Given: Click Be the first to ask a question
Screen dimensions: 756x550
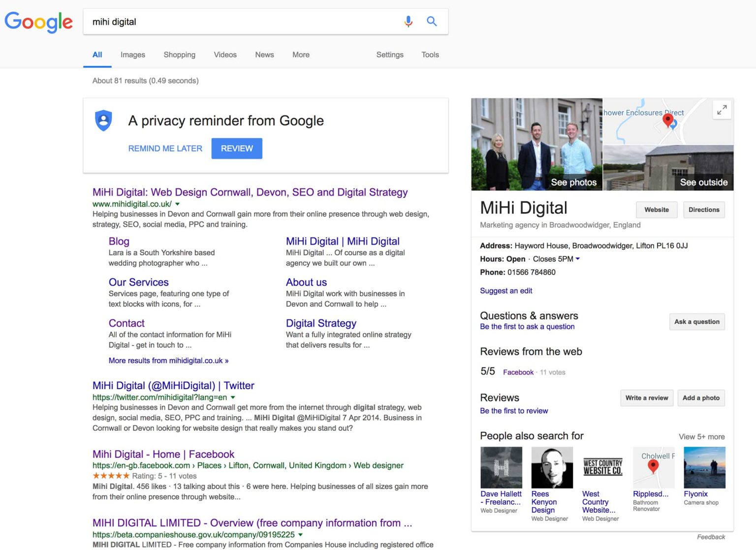Looking at the screenshot, I should pyautogui.click(x=527, y=327).
